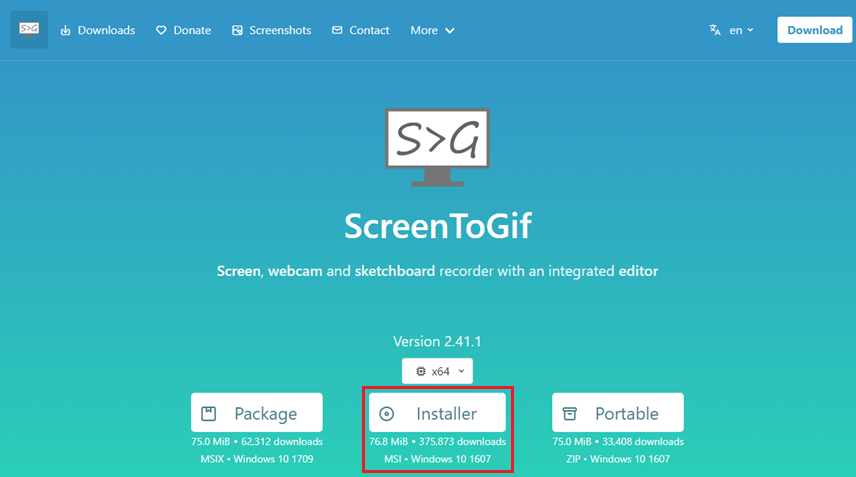Open the Downloads nav link
Viewport: 856px width, 477px height.
point(98,31)
